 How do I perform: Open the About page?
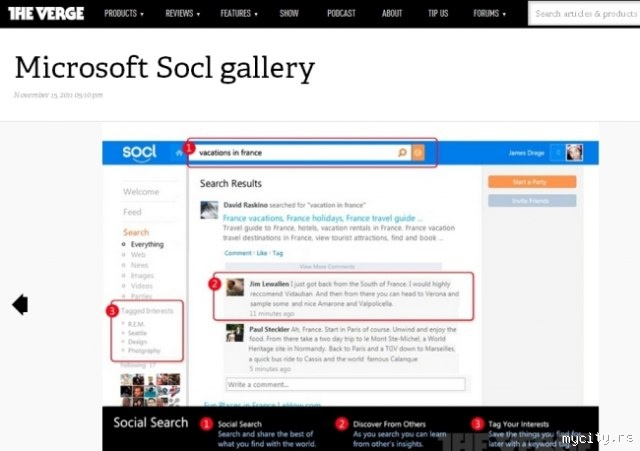[x=392, y=13]
